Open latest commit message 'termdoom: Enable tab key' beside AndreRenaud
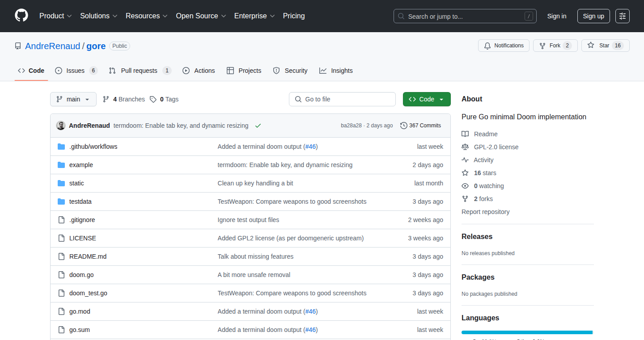The image size is (644, 340). coord(181,126)
